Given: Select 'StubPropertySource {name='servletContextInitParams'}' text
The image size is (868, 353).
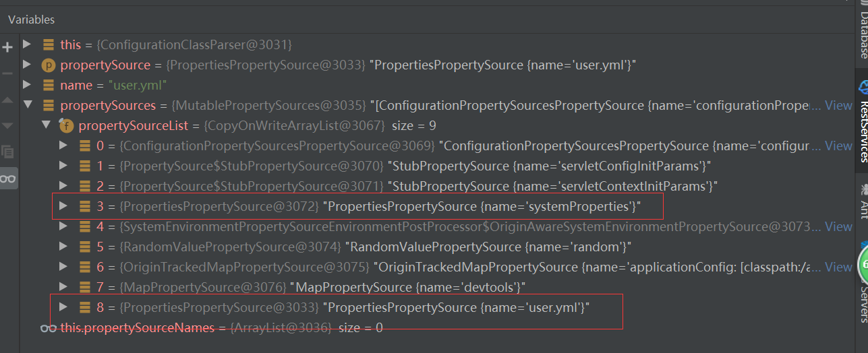Looking at the screenshot, I should [x=552, y=186].
